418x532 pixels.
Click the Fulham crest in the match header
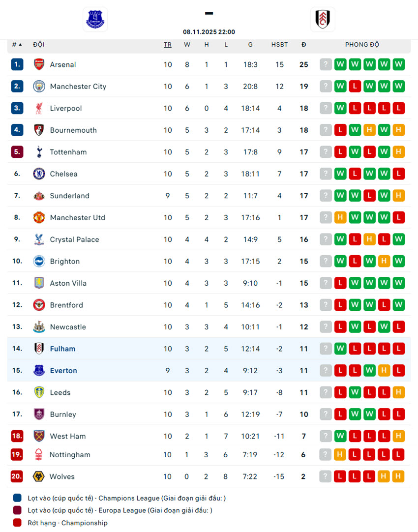[x=323, y=20]
